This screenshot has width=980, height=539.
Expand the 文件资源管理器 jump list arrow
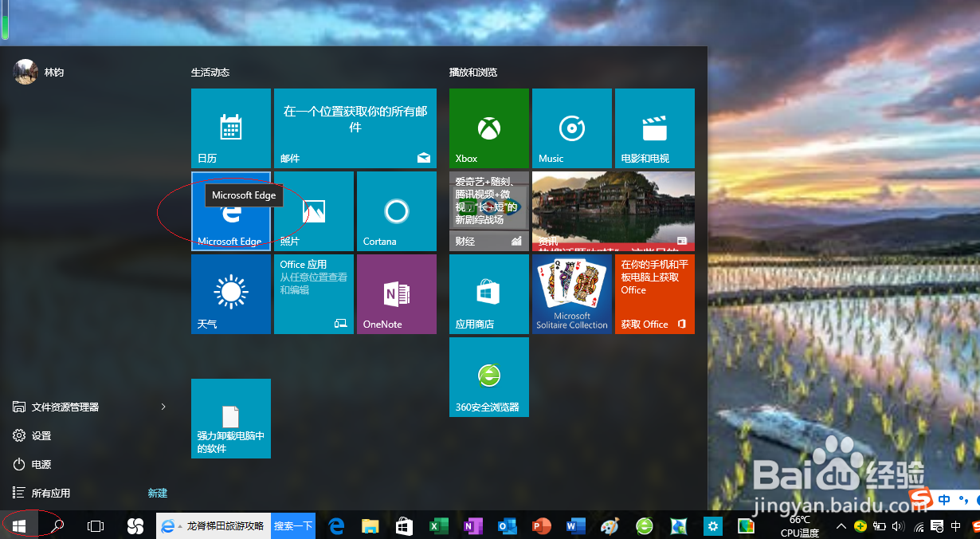[x=163, y=407]
